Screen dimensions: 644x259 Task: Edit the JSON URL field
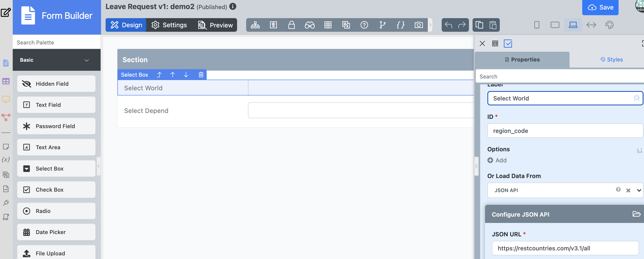[565, 248]
